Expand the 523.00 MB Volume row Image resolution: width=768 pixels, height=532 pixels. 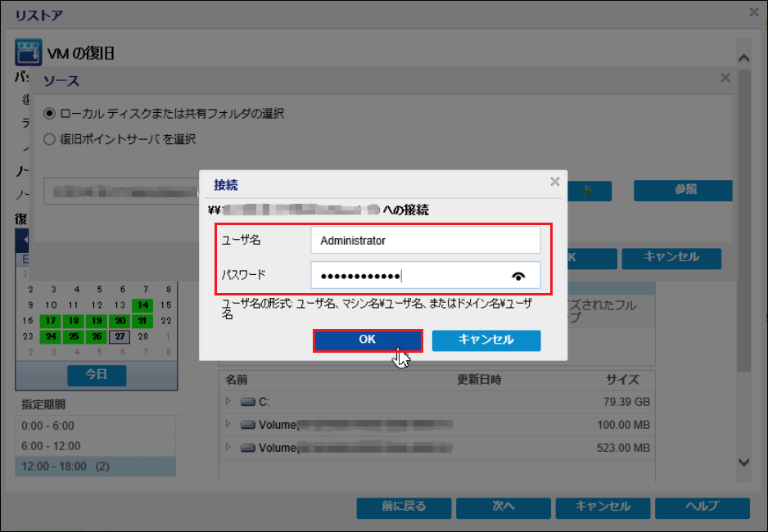coord(228,447)
